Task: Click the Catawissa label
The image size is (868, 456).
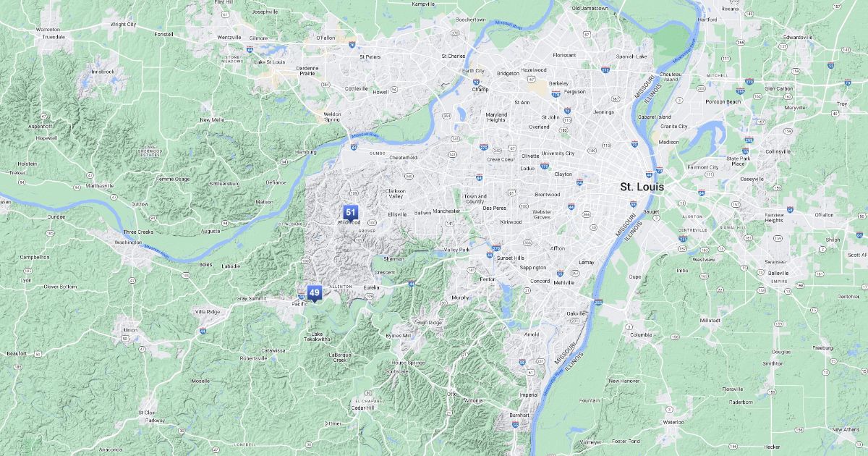Action: click(273, 350)
